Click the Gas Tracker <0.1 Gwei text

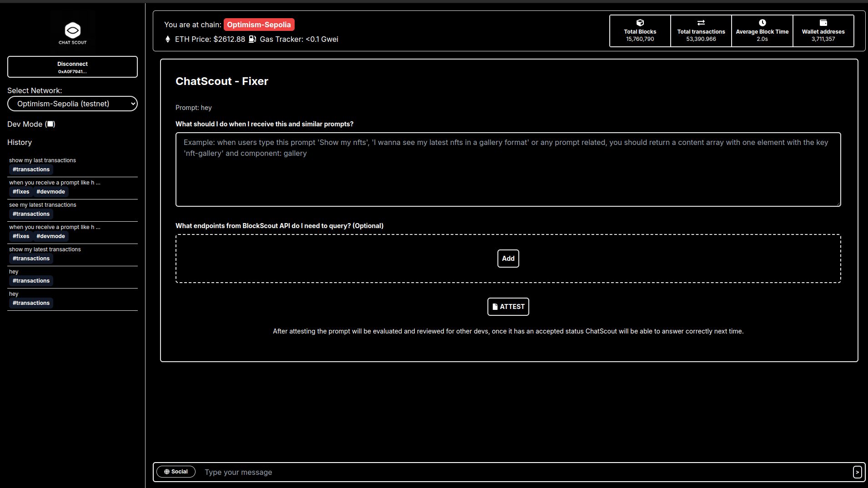299,39
